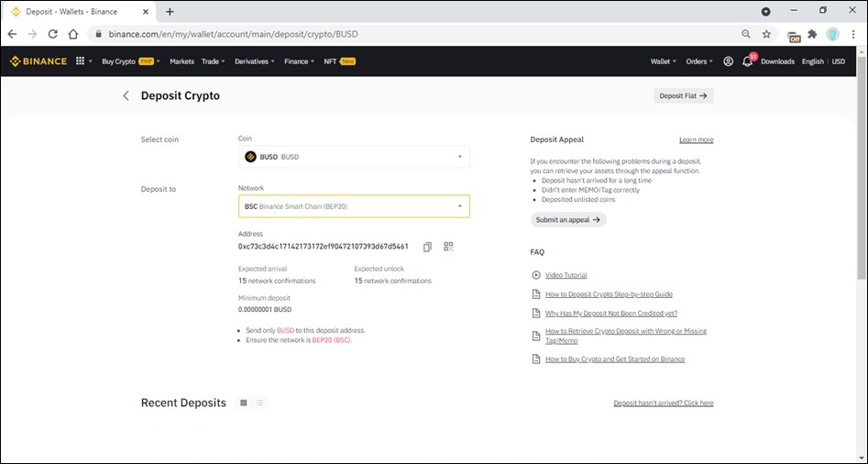868x464 pixels.
Task: Open Markets page
Action: (x=181, y=61)
